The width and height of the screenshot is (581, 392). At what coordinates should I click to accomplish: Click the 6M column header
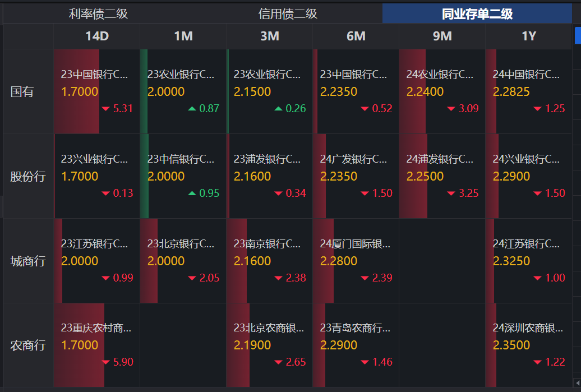pyautogui.click(x=357, y=36)
